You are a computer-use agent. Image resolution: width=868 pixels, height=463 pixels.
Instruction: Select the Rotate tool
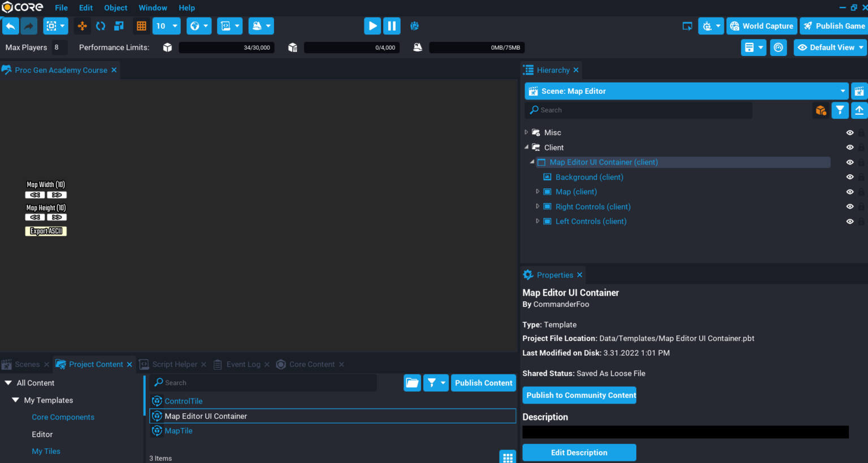point(101,25)
